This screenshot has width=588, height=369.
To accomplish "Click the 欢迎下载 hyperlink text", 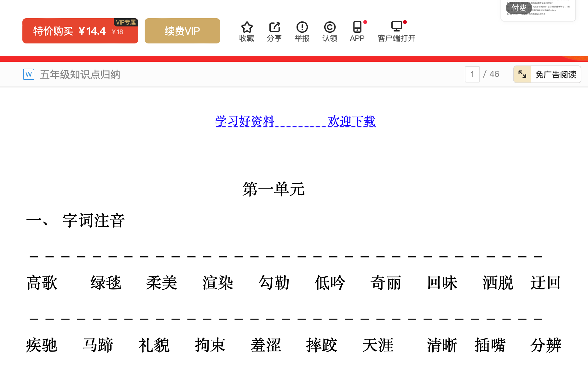I will [352, 121].
